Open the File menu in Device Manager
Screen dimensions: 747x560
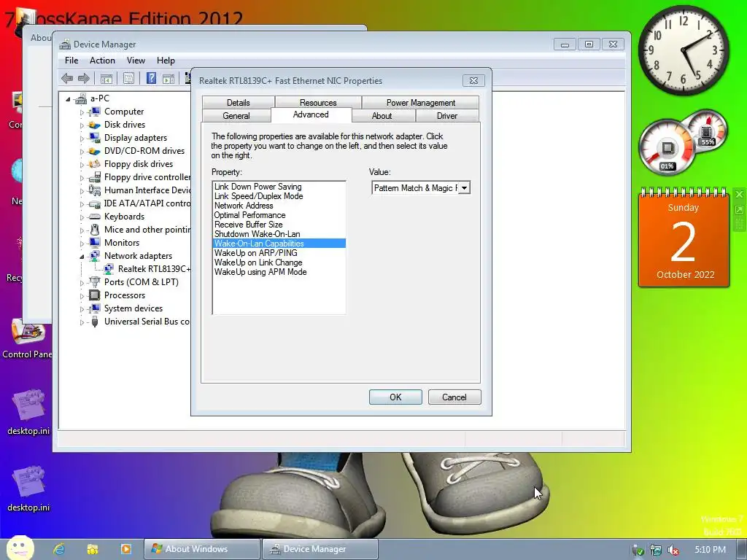coord(71,61)
